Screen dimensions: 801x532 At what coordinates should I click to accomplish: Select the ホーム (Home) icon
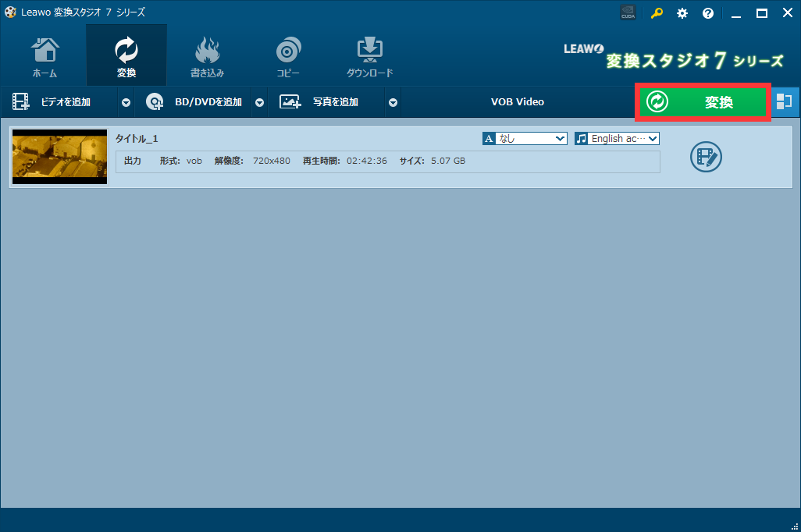(x=44, y=55)
